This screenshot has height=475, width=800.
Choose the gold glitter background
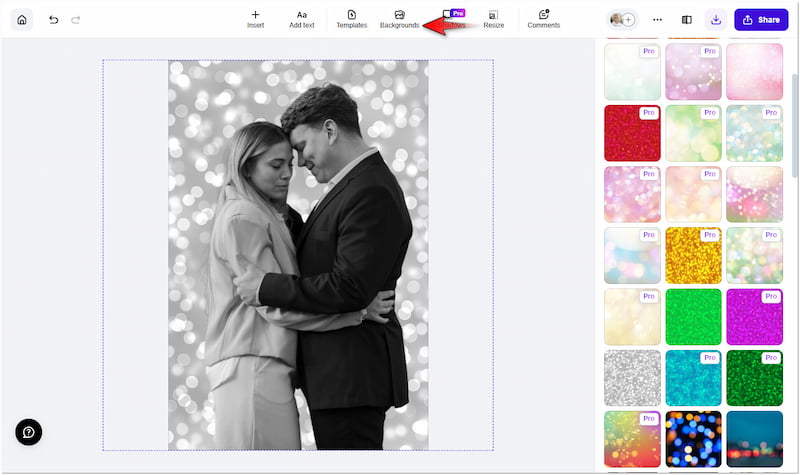[693, 255]
